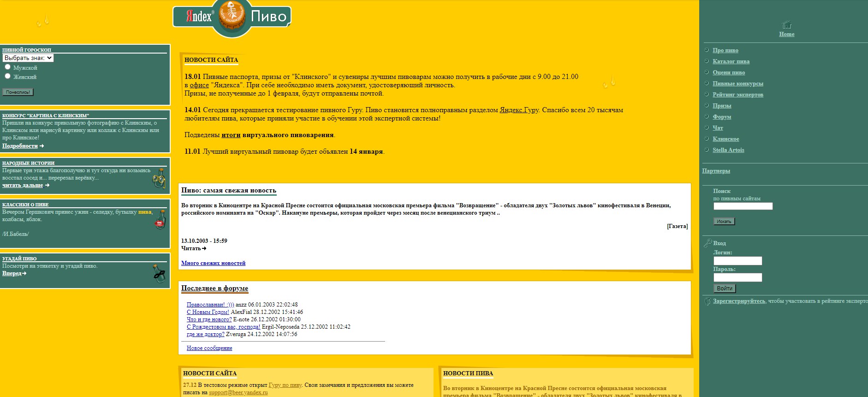Open the Форум menu link

tap(722, 117)
